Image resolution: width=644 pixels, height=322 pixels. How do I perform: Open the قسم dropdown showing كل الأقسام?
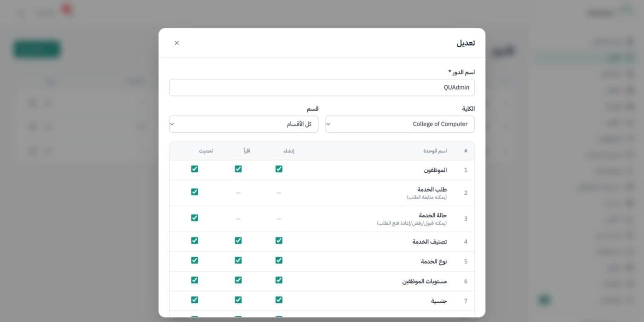244,124
